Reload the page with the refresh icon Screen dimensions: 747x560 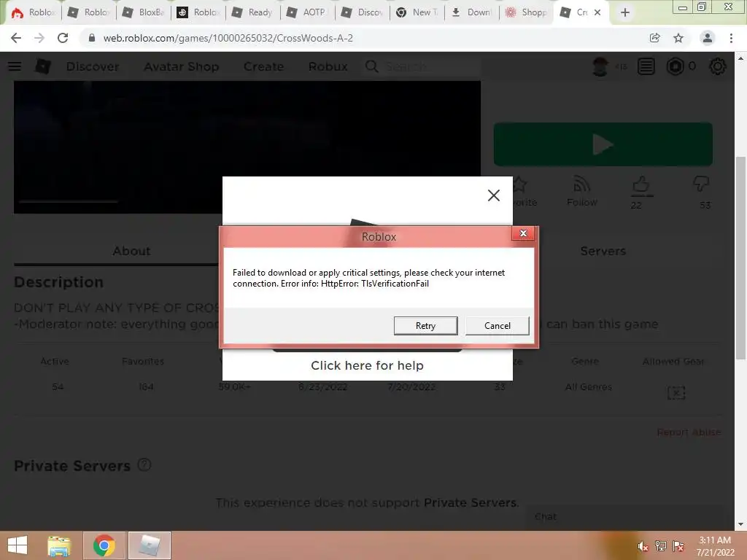pyautogui.click(x=63, y=38)
